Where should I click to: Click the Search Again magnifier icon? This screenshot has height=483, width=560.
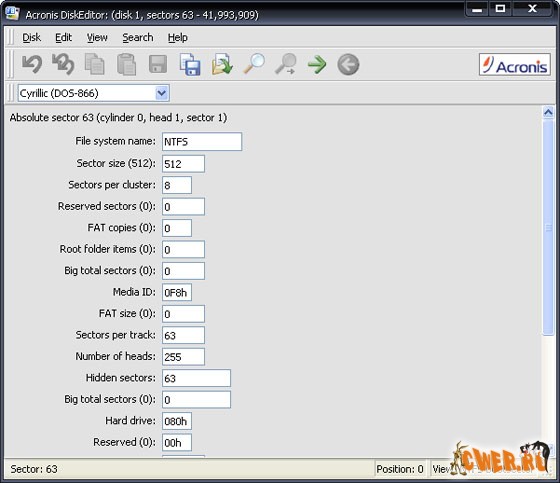point(285,64)
